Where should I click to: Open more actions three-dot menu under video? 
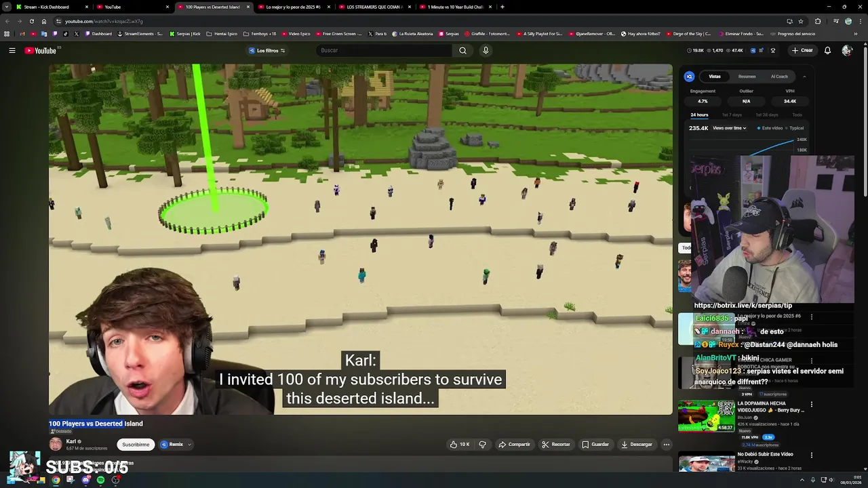coord(667,445)
